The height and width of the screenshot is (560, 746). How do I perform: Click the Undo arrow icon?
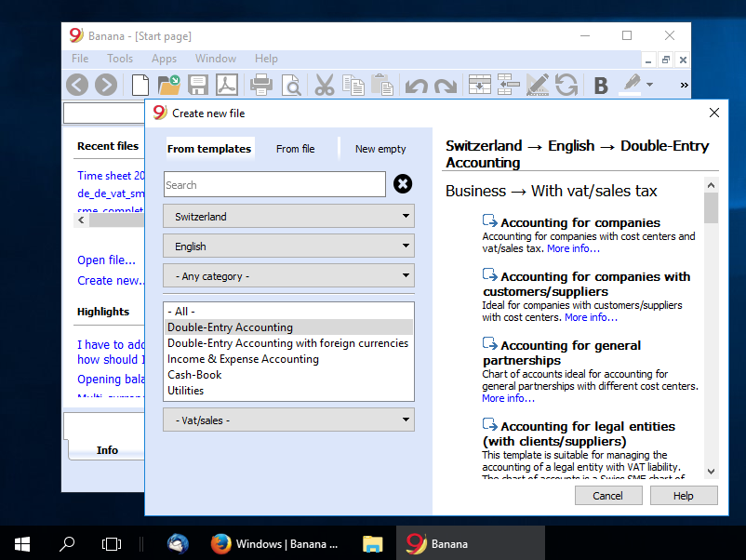[417, 87]
